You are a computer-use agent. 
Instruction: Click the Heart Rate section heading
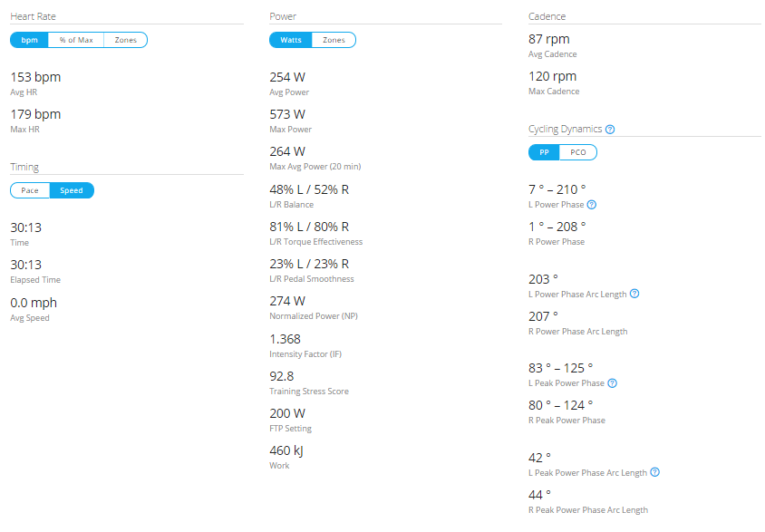tap(34, 16)
